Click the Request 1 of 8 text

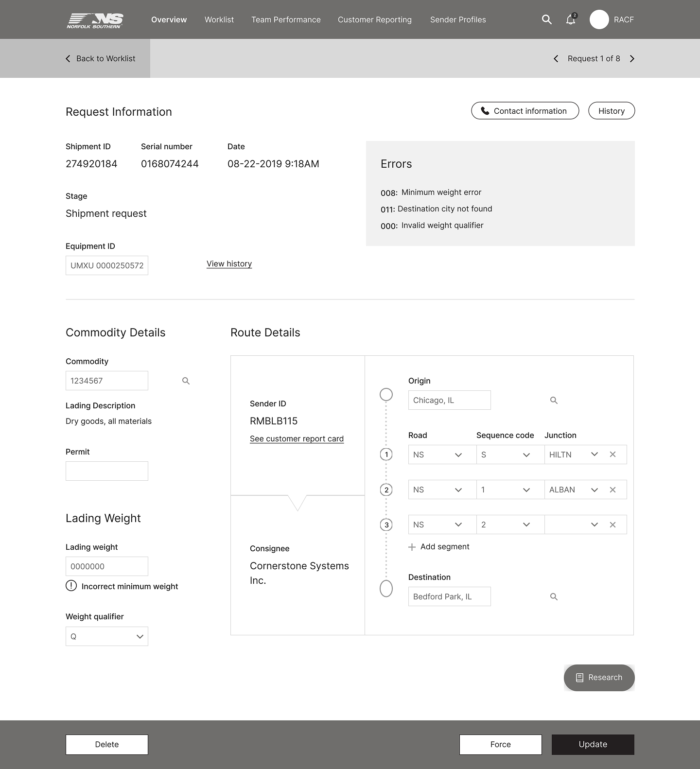pyautogui.click(x=594, y=58)
